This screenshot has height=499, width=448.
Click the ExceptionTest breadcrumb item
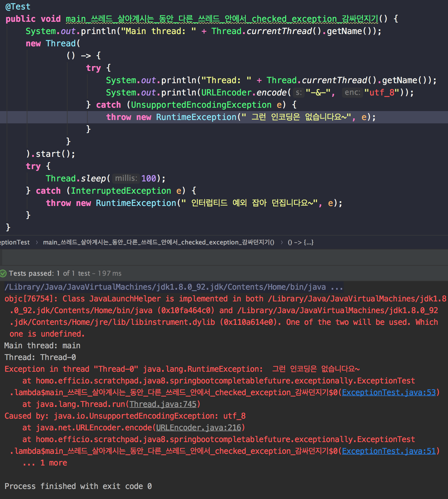tap(15, 242)
